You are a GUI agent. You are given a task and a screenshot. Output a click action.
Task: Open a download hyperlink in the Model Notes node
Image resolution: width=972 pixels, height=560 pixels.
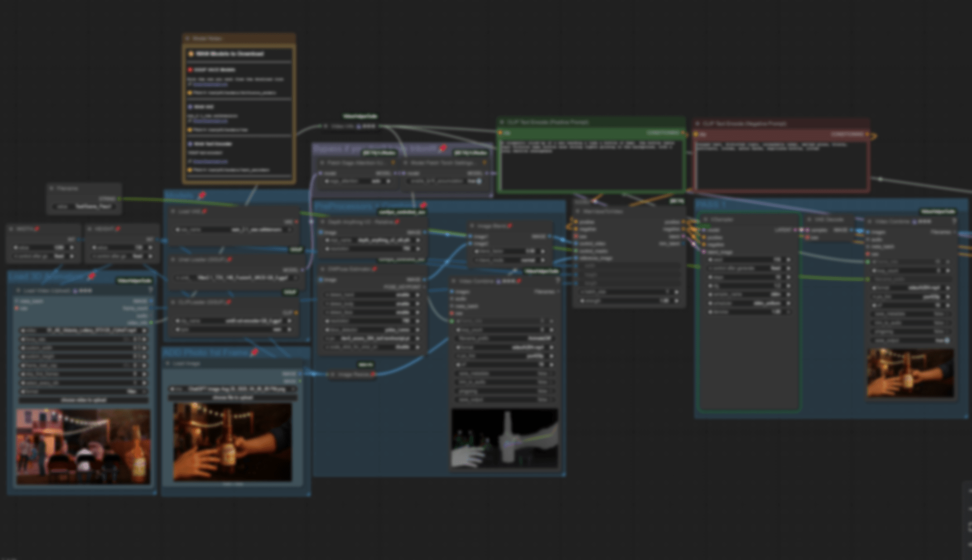[x=210, y=84]
